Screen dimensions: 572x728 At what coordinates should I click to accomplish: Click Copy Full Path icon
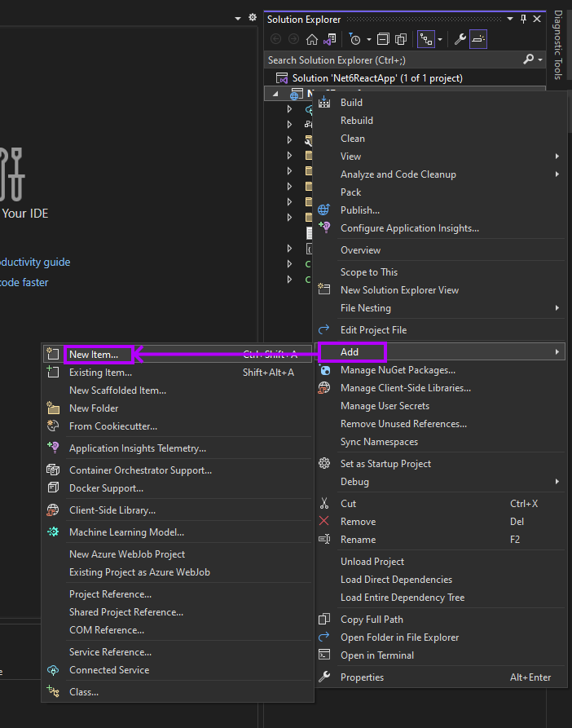click(x=324, y=620)
